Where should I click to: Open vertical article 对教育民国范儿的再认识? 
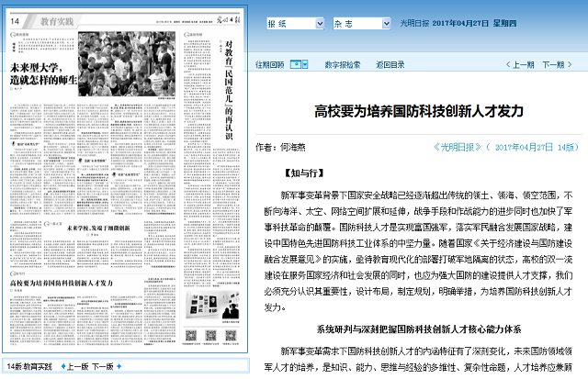[x=229, y=90]
